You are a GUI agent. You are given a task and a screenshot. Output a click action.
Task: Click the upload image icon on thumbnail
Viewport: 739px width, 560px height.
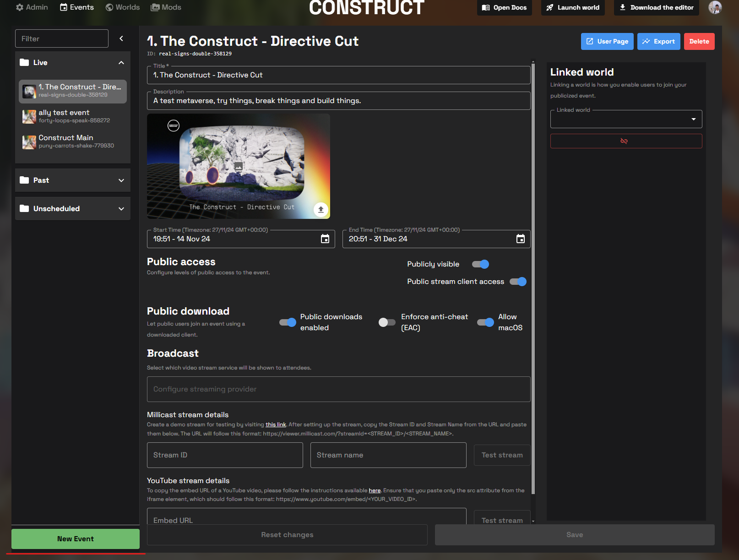click(321, 209)
